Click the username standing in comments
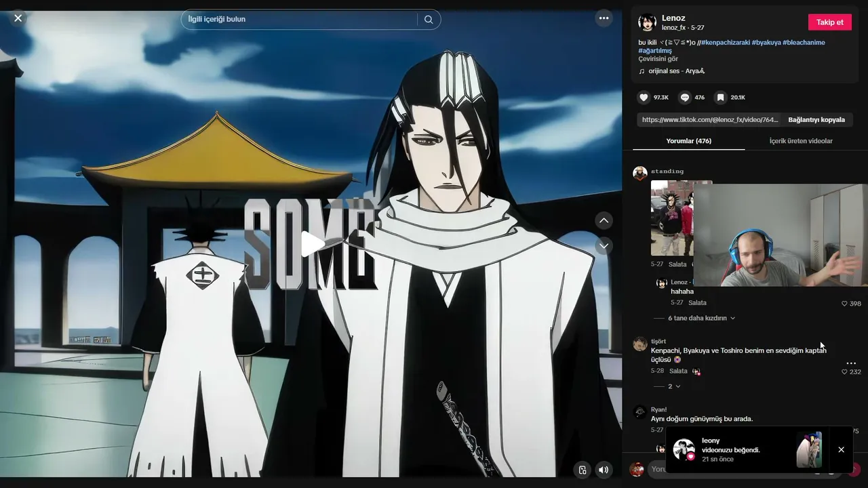Viewport: 868px width, 488px height. coord(667,171)
